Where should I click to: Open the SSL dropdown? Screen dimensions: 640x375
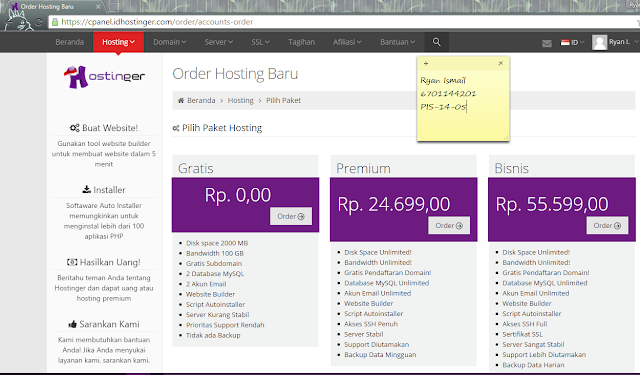click(x=260, y=42)
